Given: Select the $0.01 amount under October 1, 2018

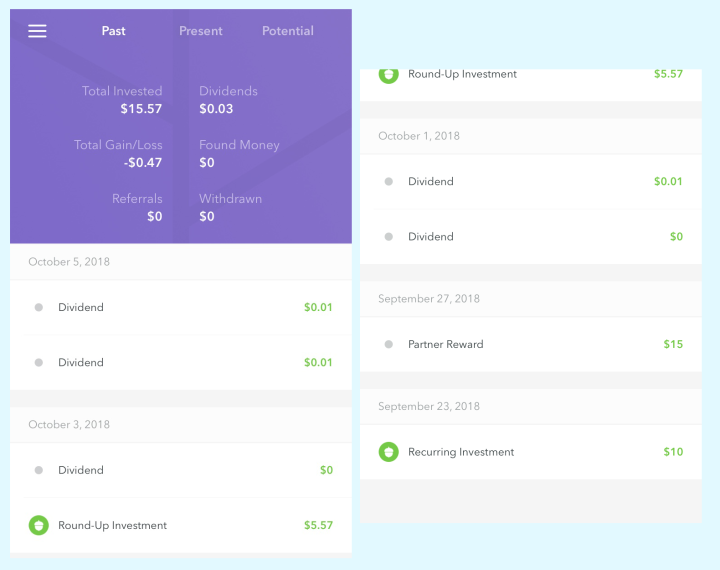Looking at the screenshot, I should pyautogui.click(x=668, y=181).
